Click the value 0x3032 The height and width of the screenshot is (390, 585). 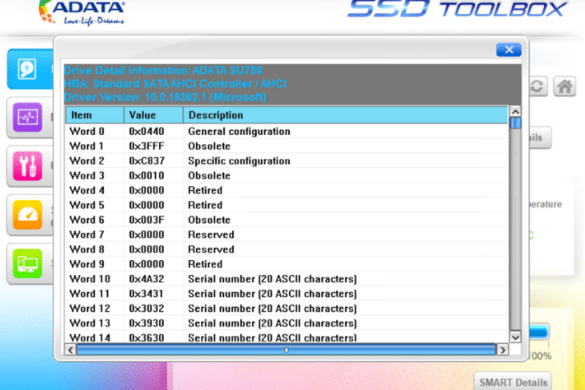(x=146, y=308)
